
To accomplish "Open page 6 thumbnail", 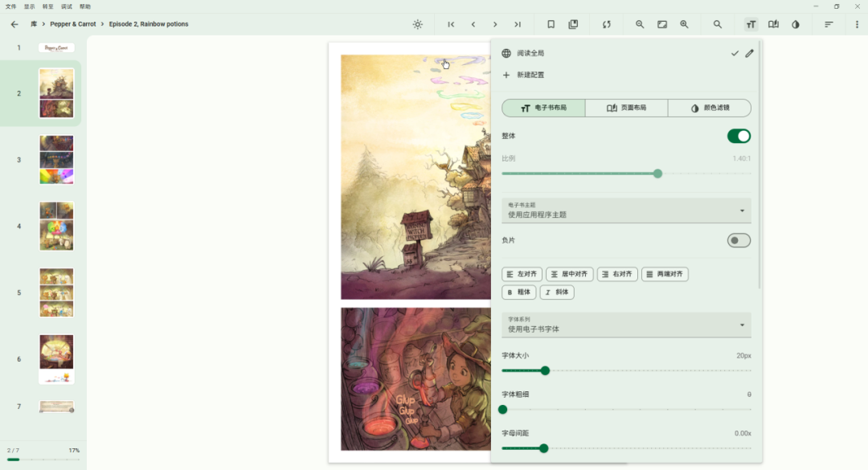I will pos(56,359).
